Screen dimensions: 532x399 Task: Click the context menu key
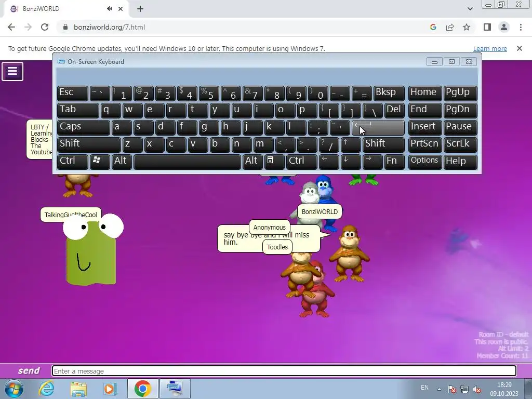click(x=274, y=162)
